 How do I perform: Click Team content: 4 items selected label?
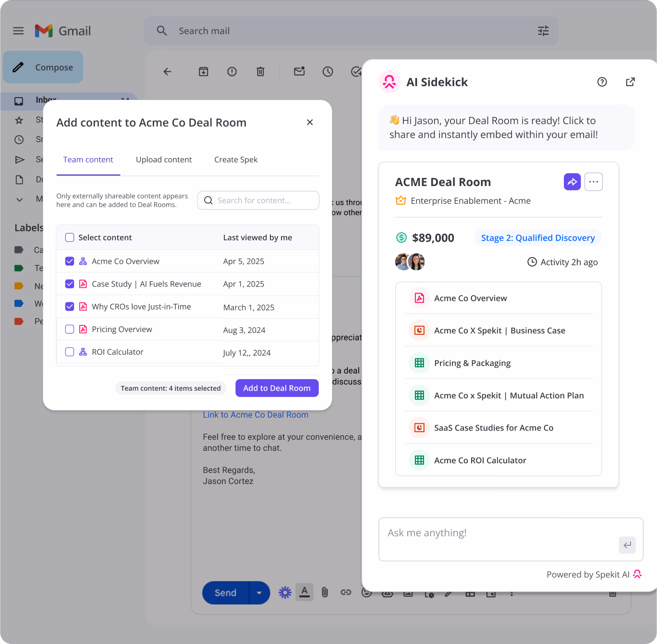(170, 388)
